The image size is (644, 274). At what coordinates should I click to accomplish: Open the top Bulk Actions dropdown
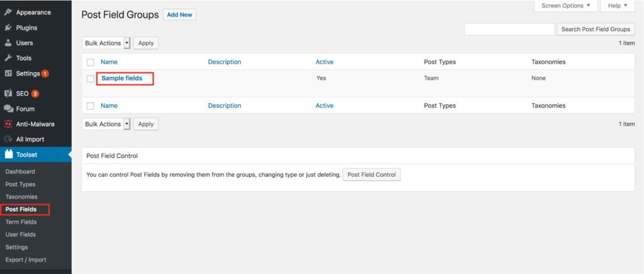pos(106,43)
